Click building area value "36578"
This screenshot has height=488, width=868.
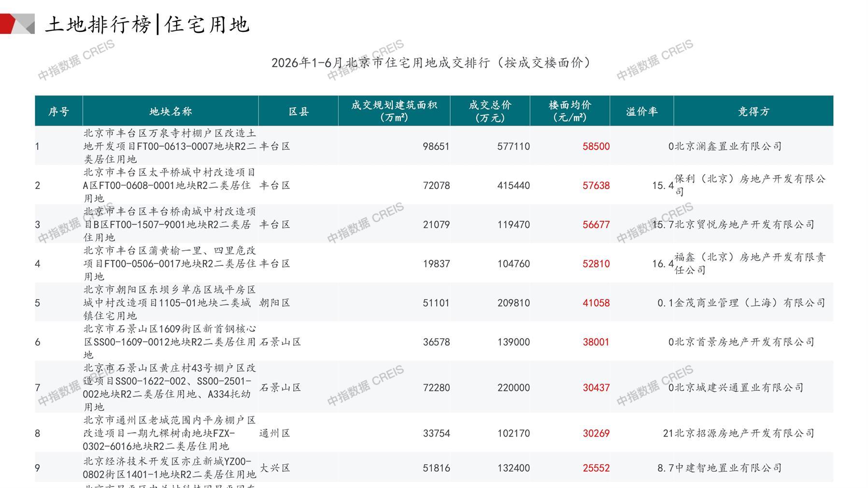[x=436, y=342]
